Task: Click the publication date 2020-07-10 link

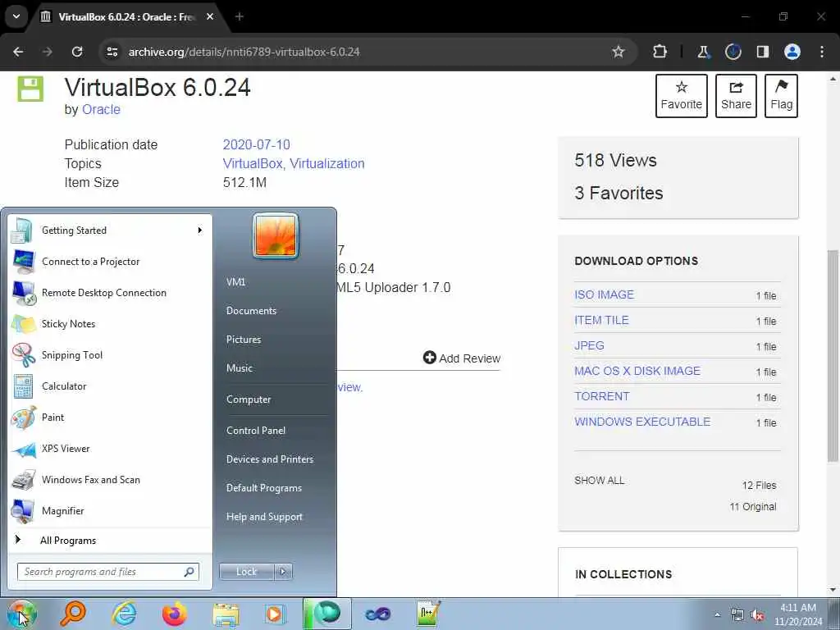Action: coord(256,144)
